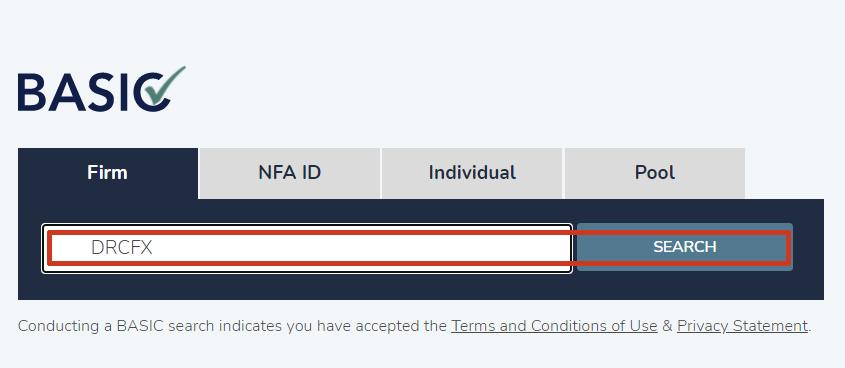The width and height of the screenshot is (845, 368).
Task: Open the Privacy Statement link
Action: click(x=743, y=326)
